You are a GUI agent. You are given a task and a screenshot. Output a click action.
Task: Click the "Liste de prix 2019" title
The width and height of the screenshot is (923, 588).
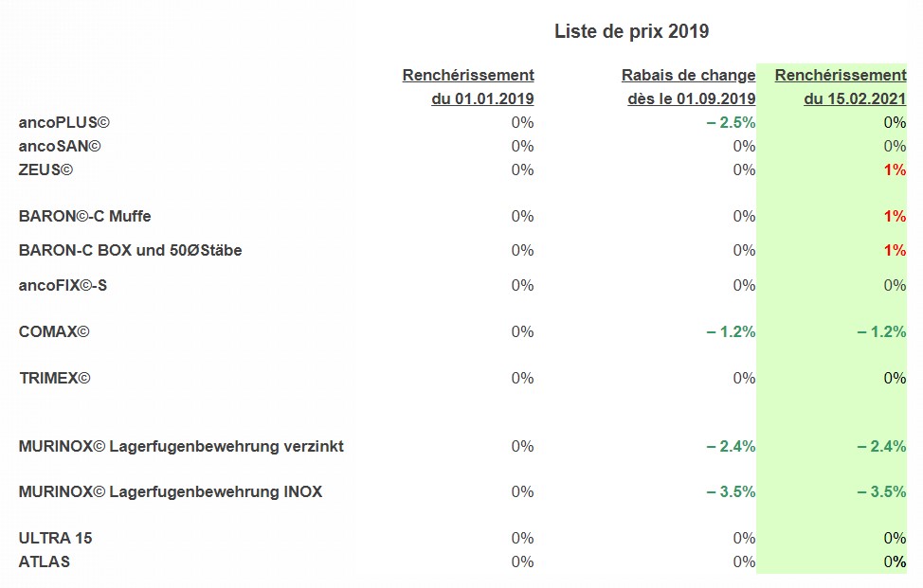[x=631, y=31]
